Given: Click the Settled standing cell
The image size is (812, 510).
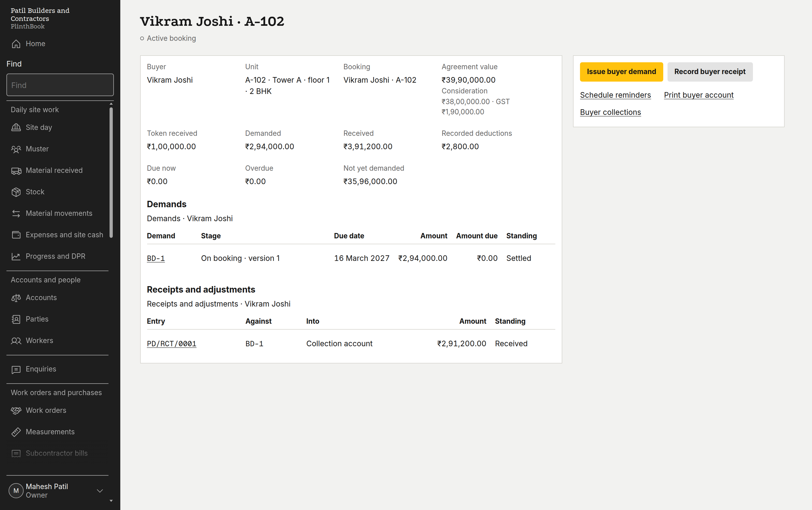Looking at the screenshot, I should pos(519,258).
